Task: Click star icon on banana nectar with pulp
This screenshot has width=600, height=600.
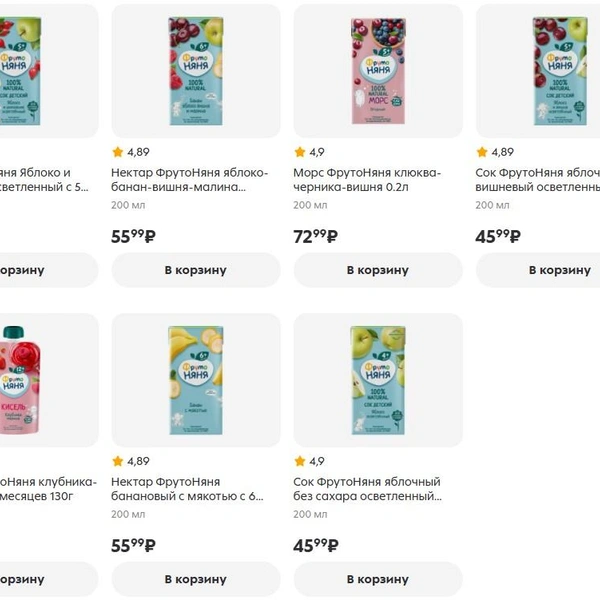Action: (117, 461)
